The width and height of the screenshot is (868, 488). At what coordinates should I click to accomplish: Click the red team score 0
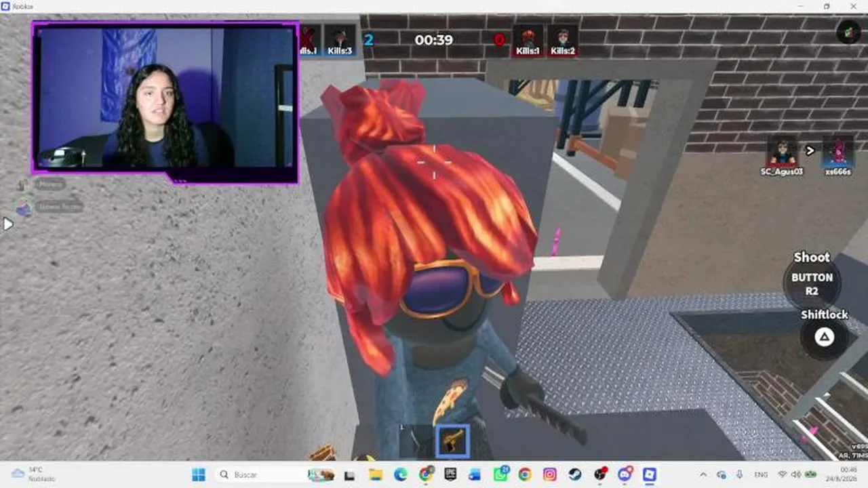coord(500,40)
